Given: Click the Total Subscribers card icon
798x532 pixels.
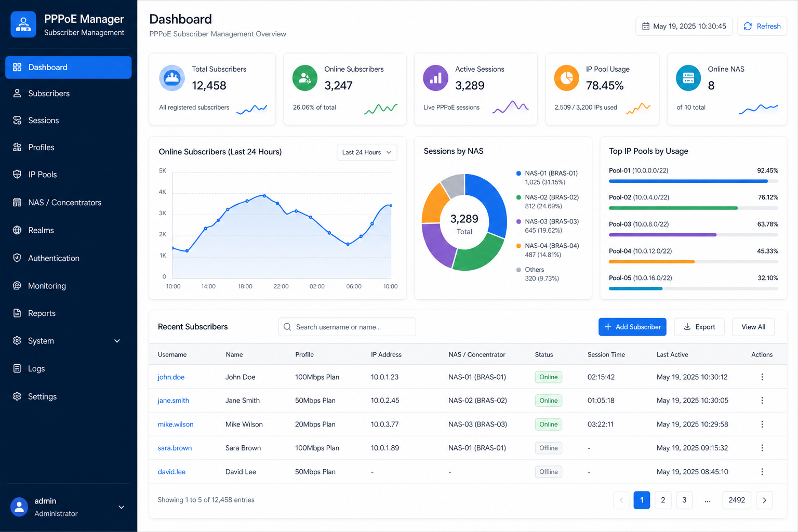Looking at the screenshot, I should tap(172, 78).
